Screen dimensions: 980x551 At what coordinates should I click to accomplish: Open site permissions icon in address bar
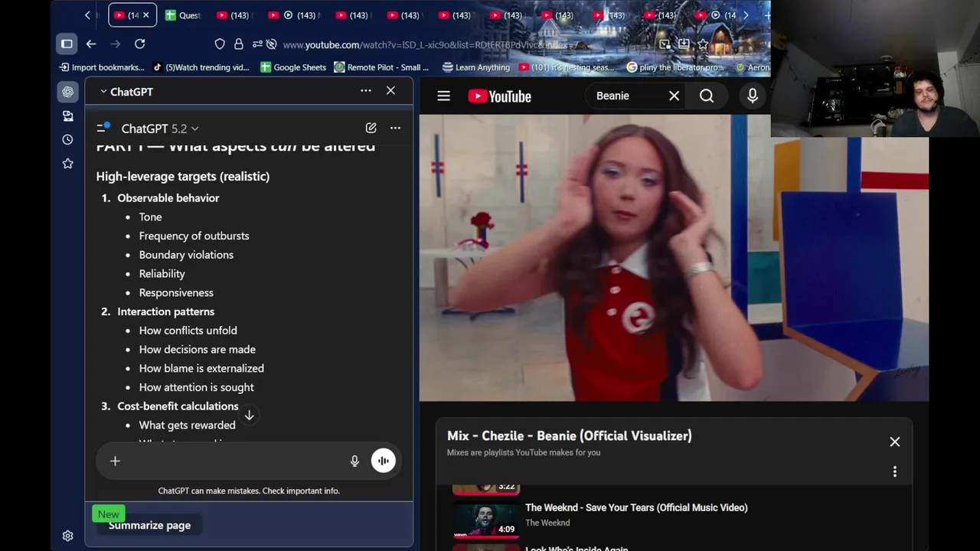(x=258, y=44)
